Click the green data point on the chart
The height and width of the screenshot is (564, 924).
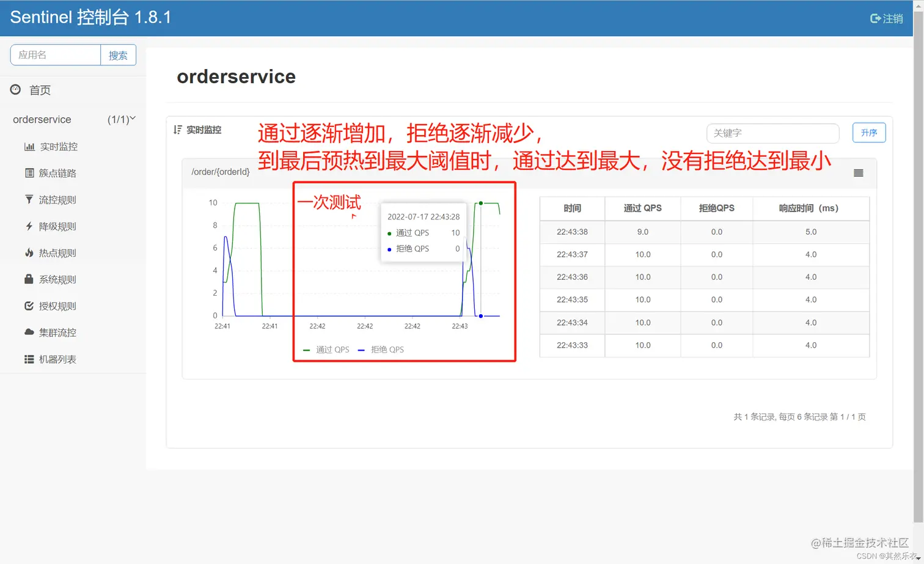point(481,203)
